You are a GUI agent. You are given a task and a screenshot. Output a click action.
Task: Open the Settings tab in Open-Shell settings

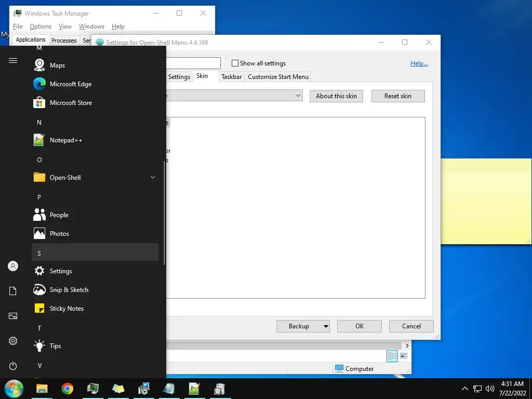tap(179, 77)
